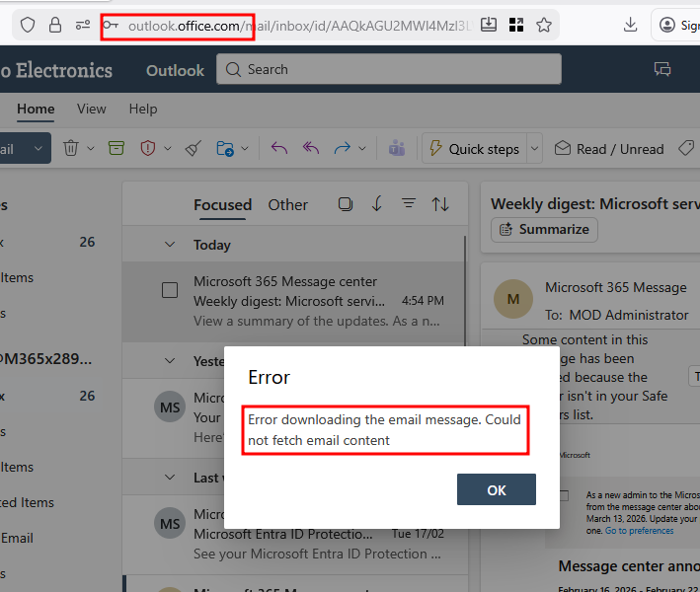Image resolution: width=700 pixels, height=592 pixels.
Task: Bookmark this page with star icon
Action: point(544,26)
